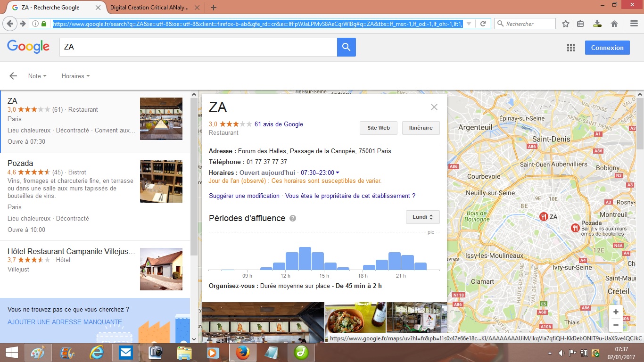The image size is (644, 362).
Task: Click the Firefox bookmark star icon
Action: click(566, 24)
